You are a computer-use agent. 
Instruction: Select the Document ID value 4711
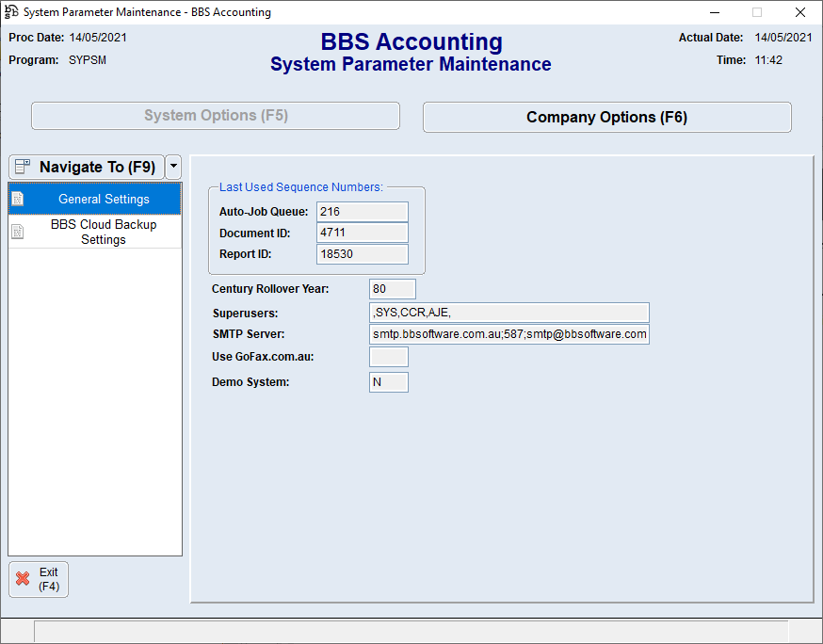362,233
